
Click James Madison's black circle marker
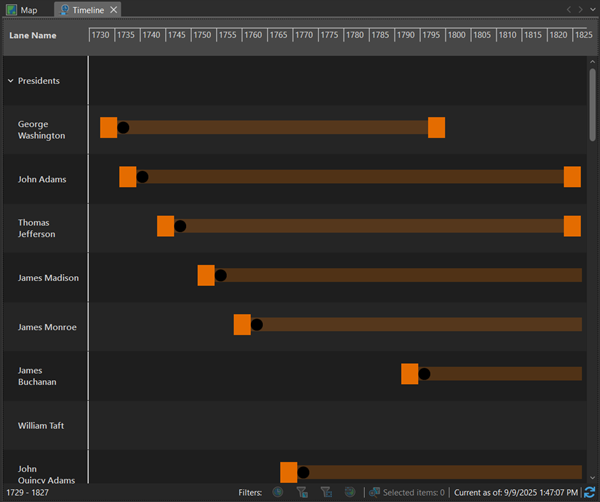pyautogui.click(x=221, y=275)
